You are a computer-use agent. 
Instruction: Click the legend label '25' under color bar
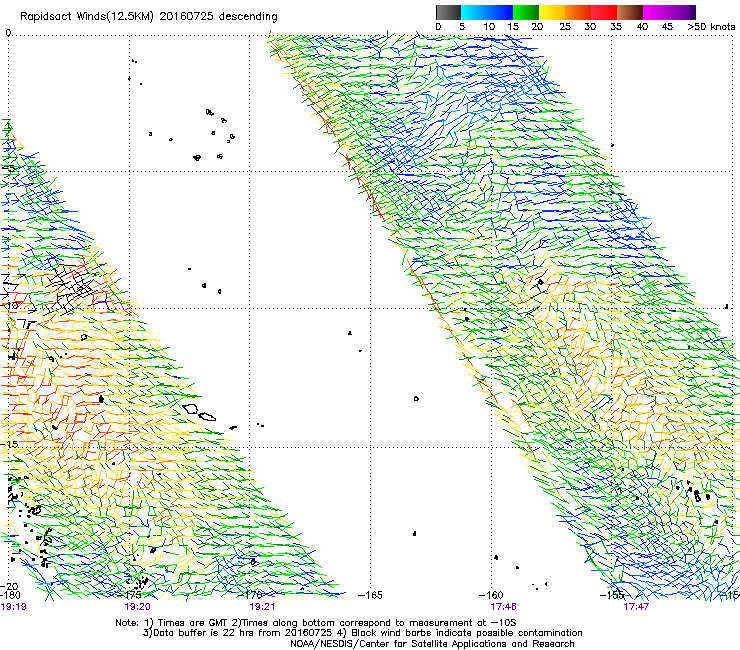[565, 27]
